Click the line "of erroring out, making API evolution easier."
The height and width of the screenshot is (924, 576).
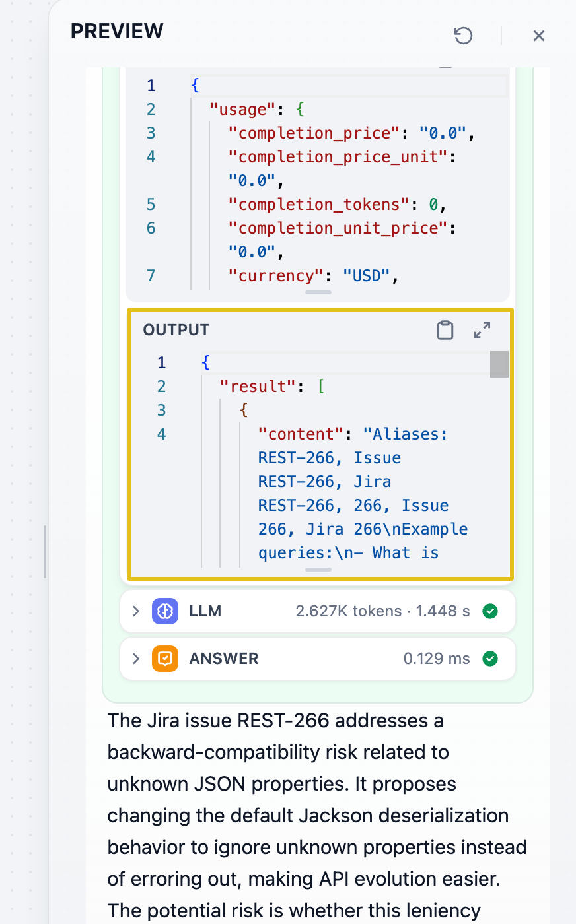point(304,879)
